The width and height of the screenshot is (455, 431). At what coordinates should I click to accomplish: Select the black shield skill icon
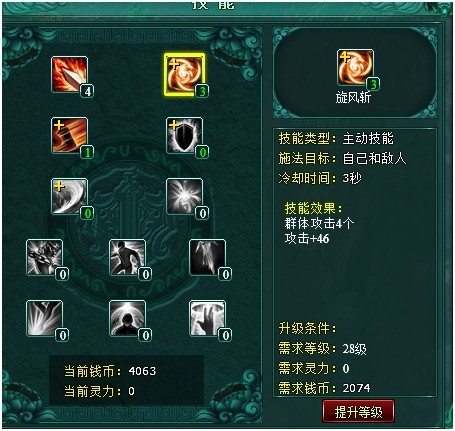[184, 135]
